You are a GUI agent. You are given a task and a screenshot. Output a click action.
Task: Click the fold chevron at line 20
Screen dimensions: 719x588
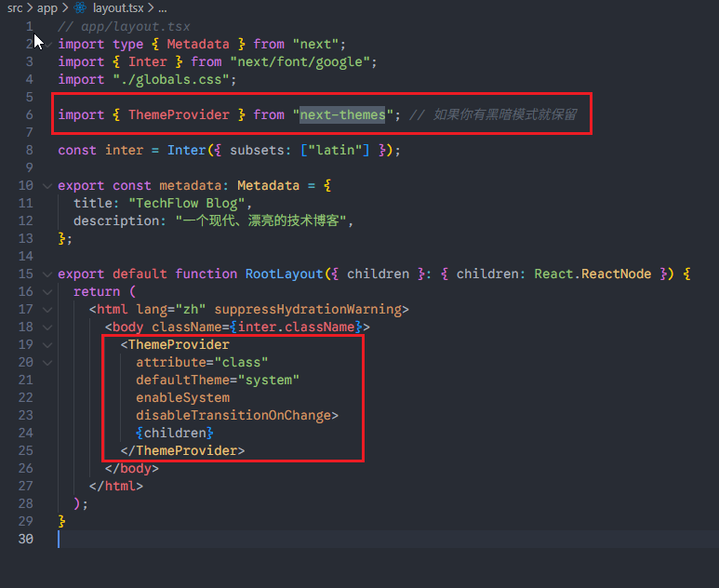[47, 362]
